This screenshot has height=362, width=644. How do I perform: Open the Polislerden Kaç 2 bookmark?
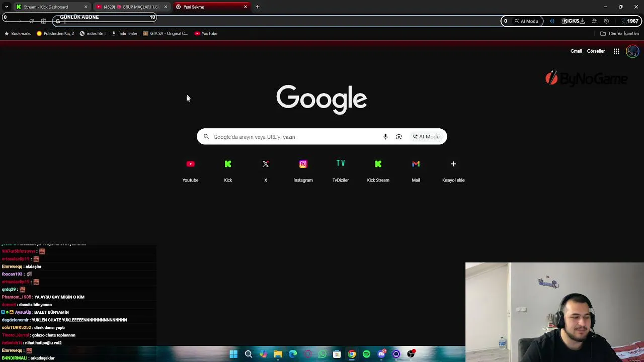55,34
